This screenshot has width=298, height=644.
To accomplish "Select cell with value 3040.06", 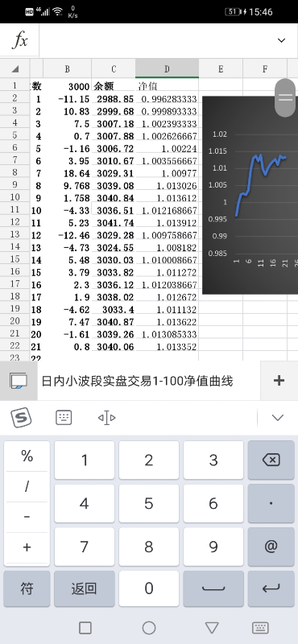I will [114, 346].
